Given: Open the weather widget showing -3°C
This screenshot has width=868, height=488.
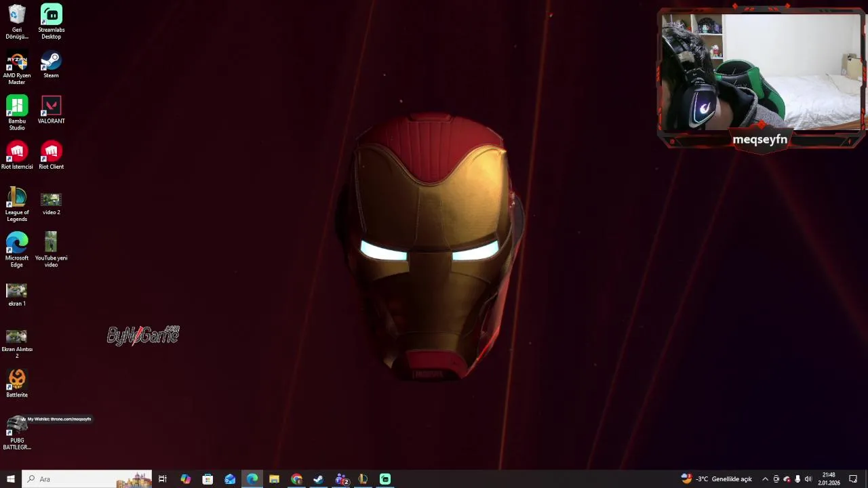Looking at the screenshot, I should [716, 479].
